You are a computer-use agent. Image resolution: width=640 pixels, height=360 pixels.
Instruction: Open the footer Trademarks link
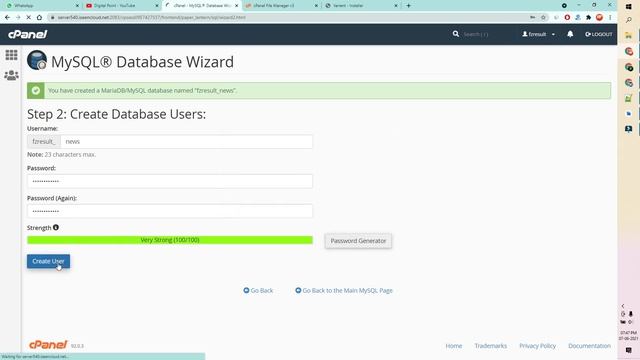491,346
